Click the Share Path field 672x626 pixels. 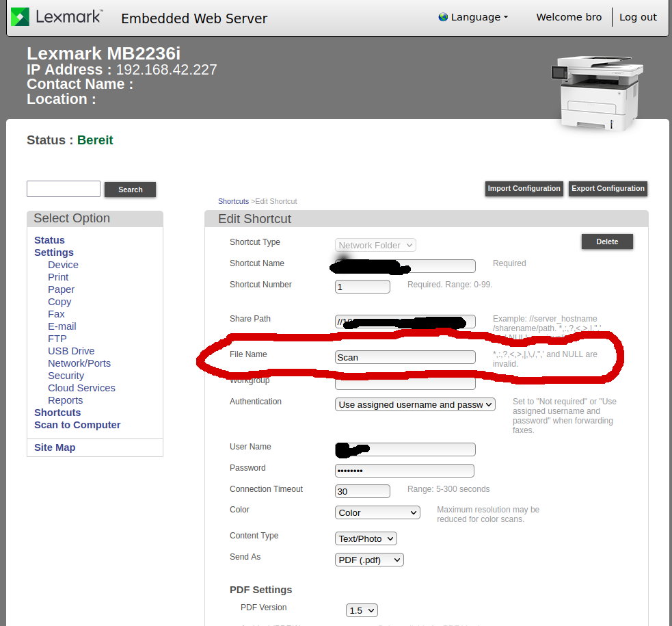(x=405, y=322)
